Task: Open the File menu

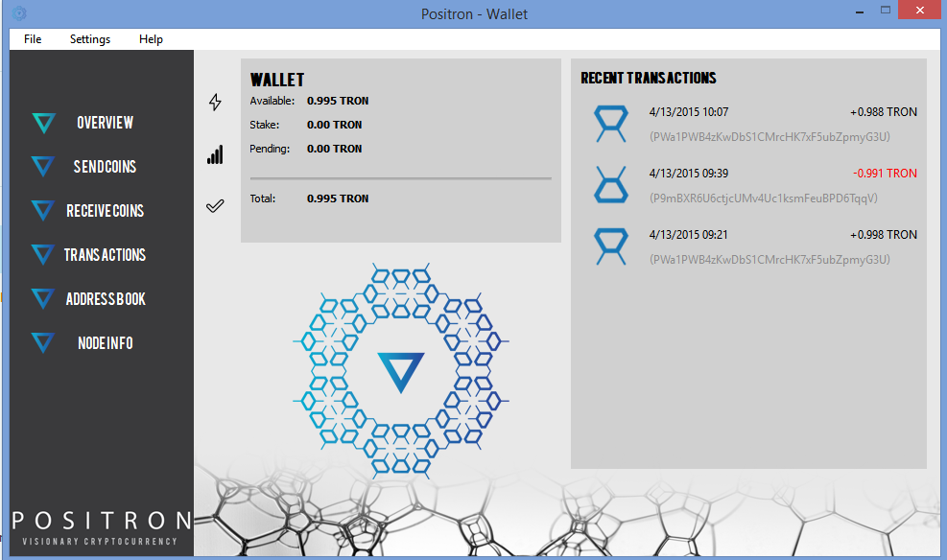Action: [x=33, y=39]
